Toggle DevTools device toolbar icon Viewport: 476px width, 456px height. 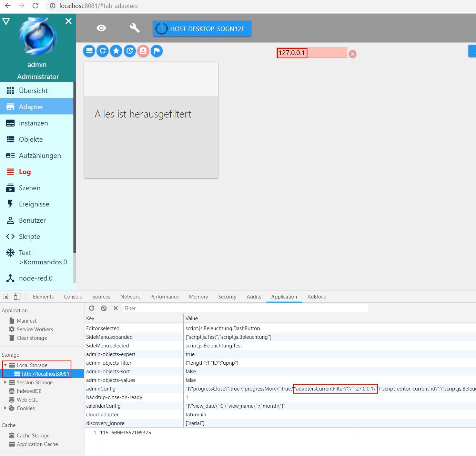tap(17, 296)
